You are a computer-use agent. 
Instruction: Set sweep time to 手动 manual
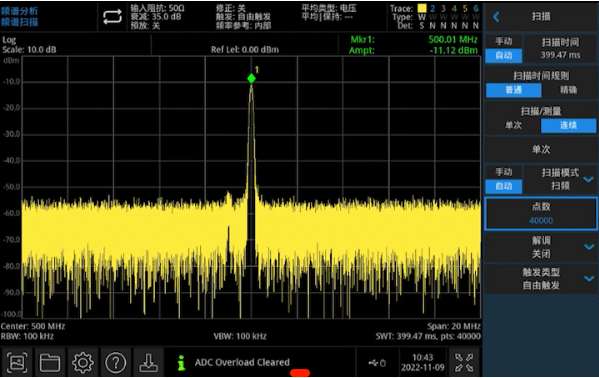(x=503, y=41)
